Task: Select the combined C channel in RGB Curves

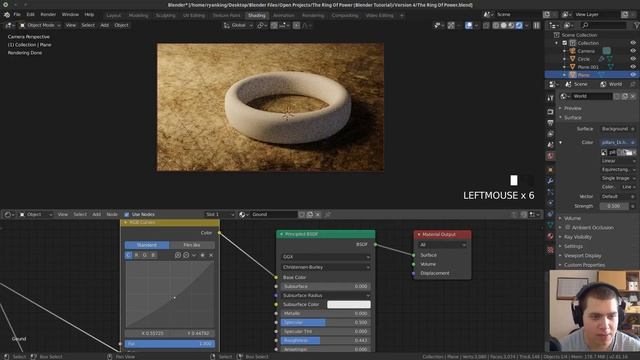Action: pyautogui.click(x=128, y=255)
